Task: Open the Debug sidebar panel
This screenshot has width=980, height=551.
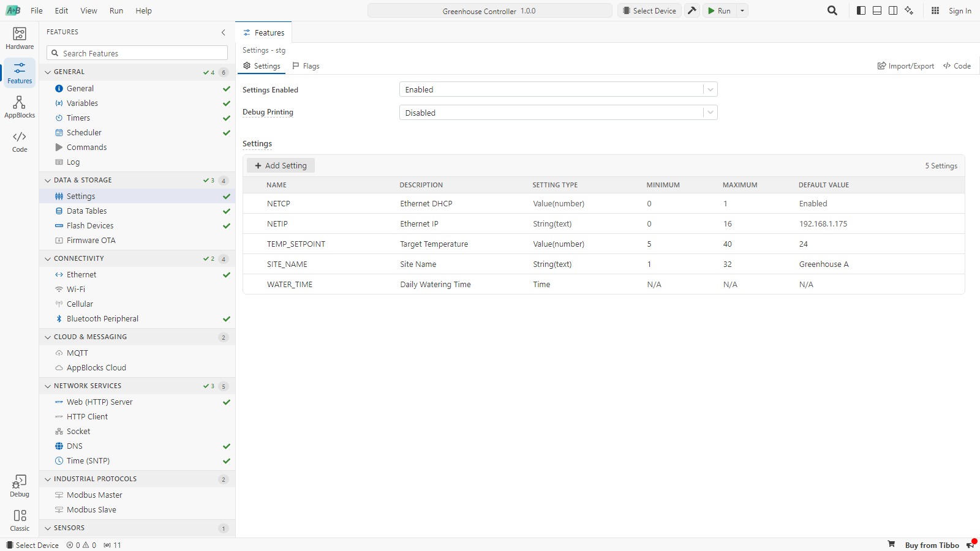Action: [20, 486]
